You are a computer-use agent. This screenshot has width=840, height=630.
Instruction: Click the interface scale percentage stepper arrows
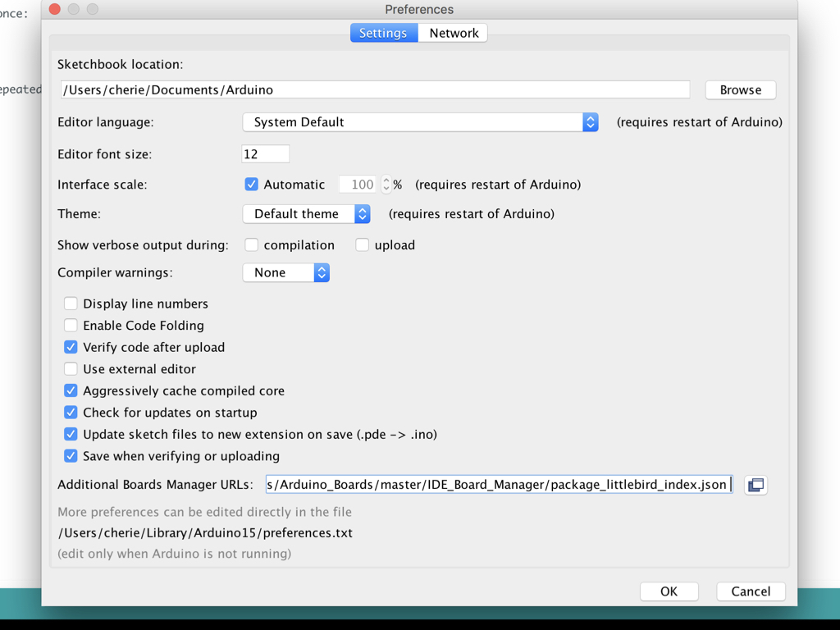(386, 185)
